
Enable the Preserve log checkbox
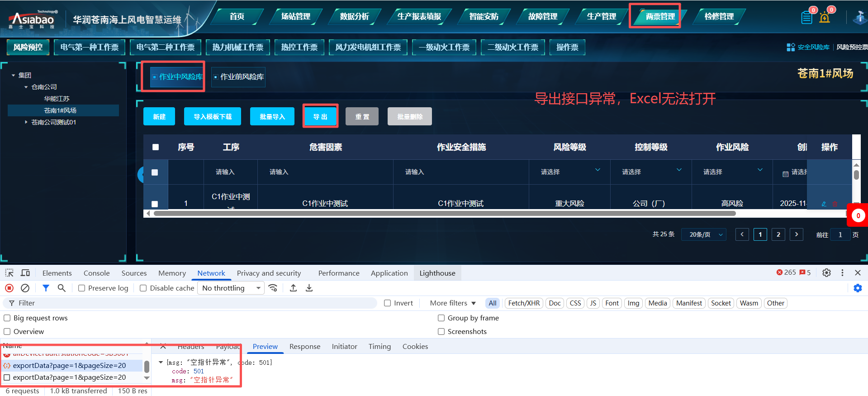point(82,288)
